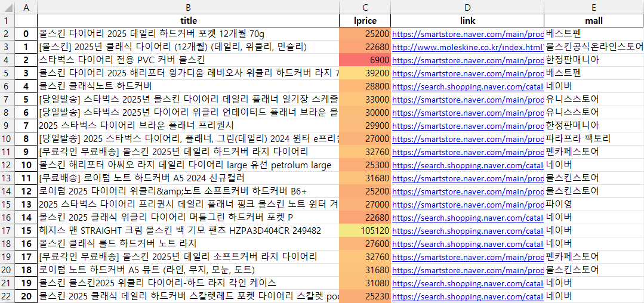
Task: Click price cell 29900
Action: (365, 126)
